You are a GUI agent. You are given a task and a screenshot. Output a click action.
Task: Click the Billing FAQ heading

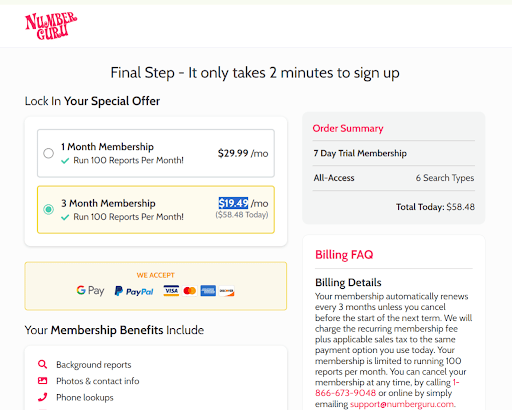click(x=344, y=255)
